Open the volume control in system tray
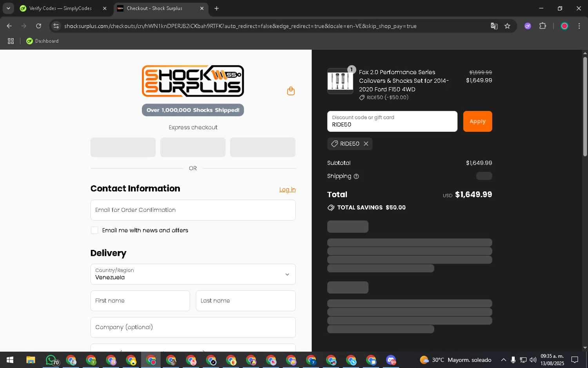This screenshot has height=368, width=588. point(533,360)
